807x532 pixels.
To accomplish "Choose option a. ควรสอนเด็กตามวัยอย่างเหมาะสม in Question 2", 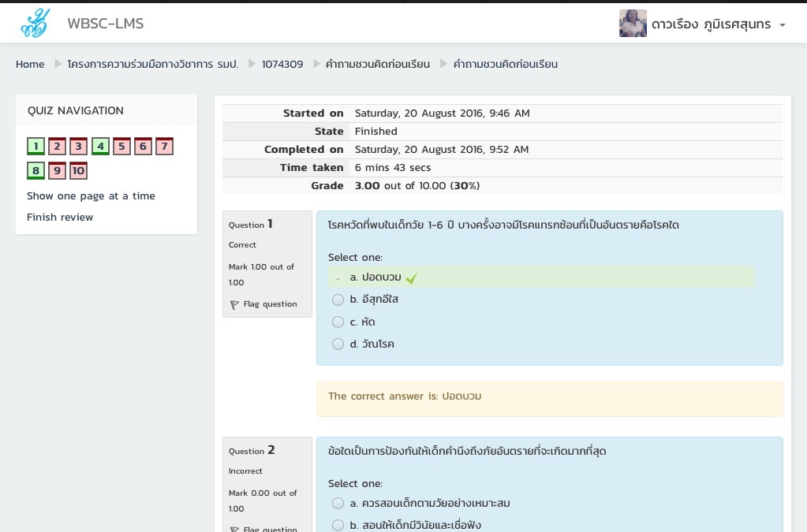I will point(338,503).
